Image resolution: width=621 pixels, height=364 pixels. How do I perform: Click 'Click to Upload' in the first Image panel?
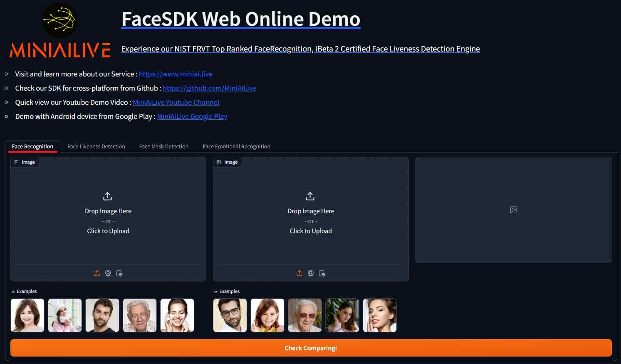point(108,231)
